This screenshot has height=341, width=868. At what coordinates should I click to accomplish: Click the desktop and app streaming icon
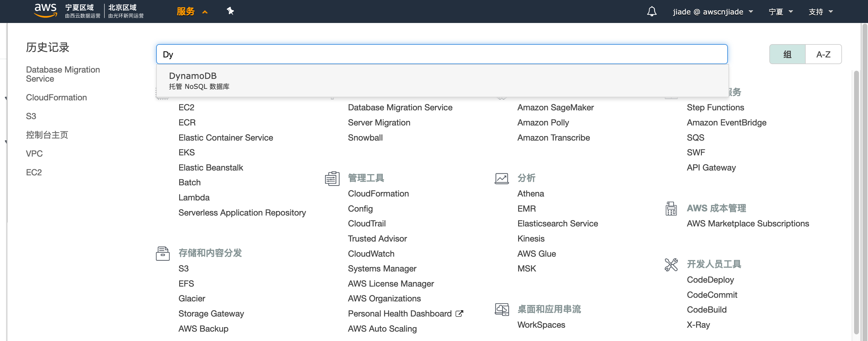tap(501, 309)
